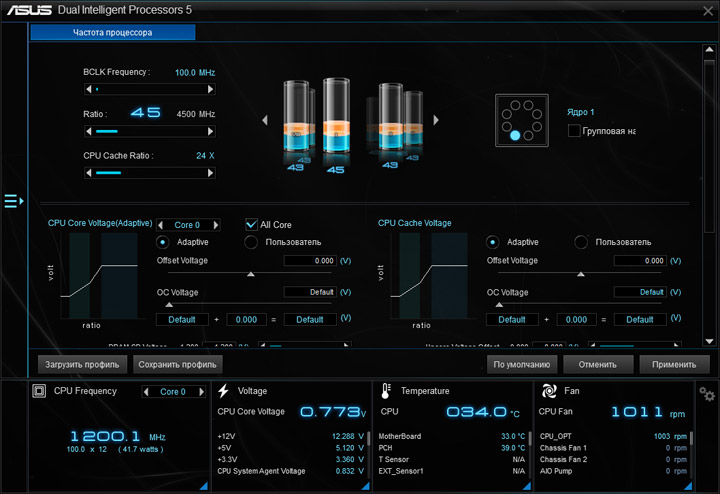Click the CPU Fan 1011 rpm reading

pyautogui.click(x=648, y=412)
